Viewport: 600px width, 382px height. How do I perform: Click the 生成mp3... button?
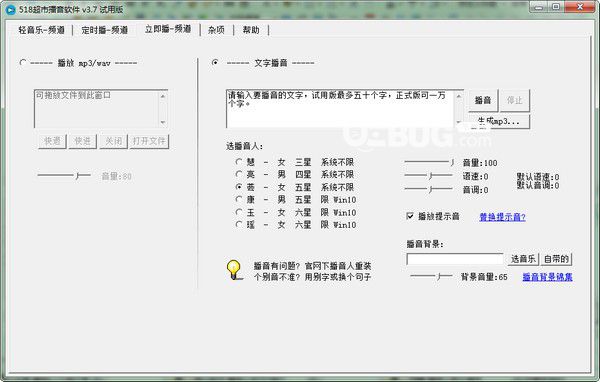(499, 121)
